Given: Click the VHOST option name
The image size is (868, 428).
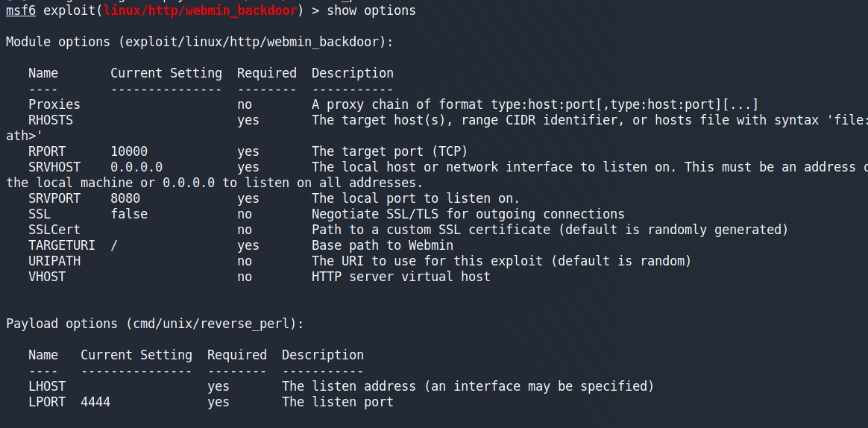Looking at the screenshot, I should pos(47,277).
